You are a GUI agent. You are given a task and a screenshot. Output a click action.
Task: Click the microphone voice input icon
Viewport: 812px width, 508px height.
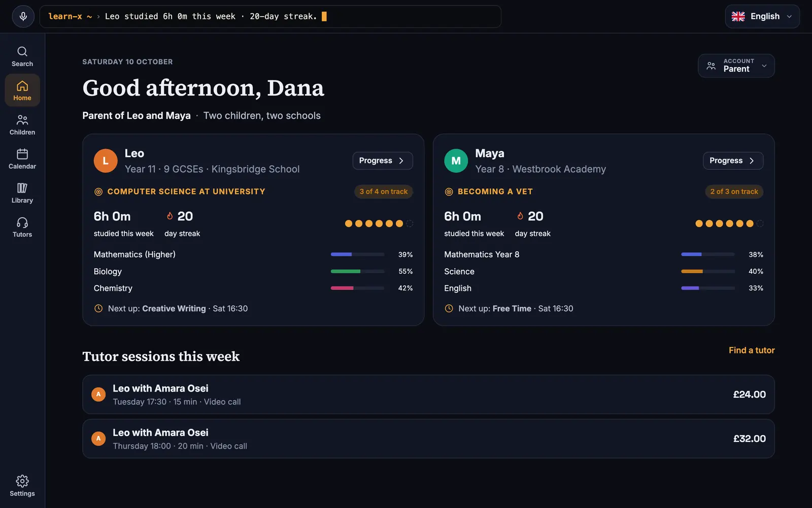pyautogui.click(x=23, y=16)
